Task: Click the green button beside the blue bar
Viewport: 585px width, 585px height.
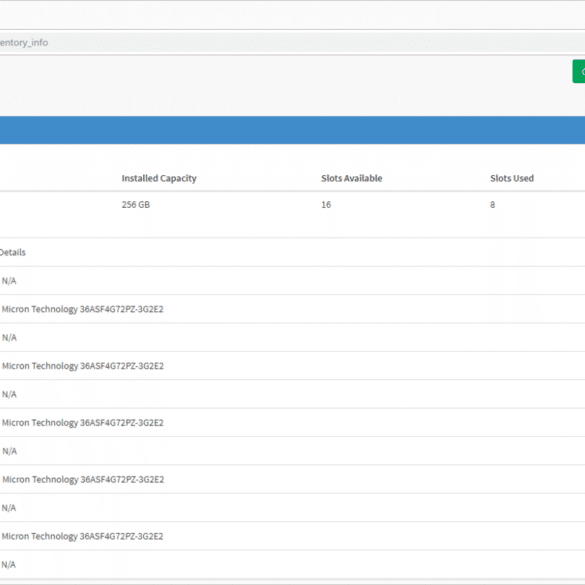Action: tap(579, 71)
